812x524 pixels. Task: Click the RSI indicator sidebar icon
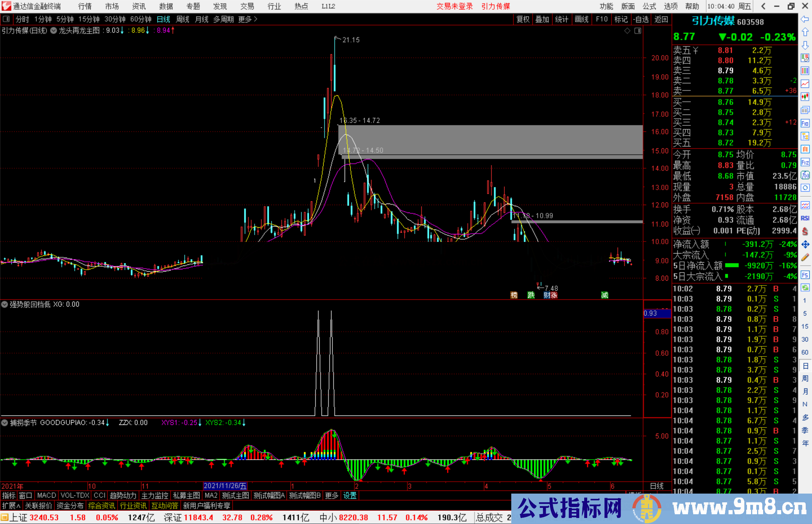point(805,218)
